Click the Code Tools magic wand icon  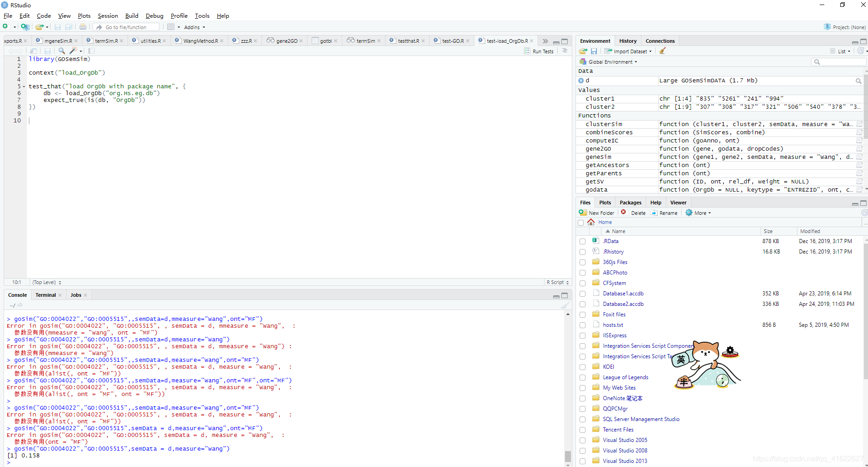click(73, 51)
